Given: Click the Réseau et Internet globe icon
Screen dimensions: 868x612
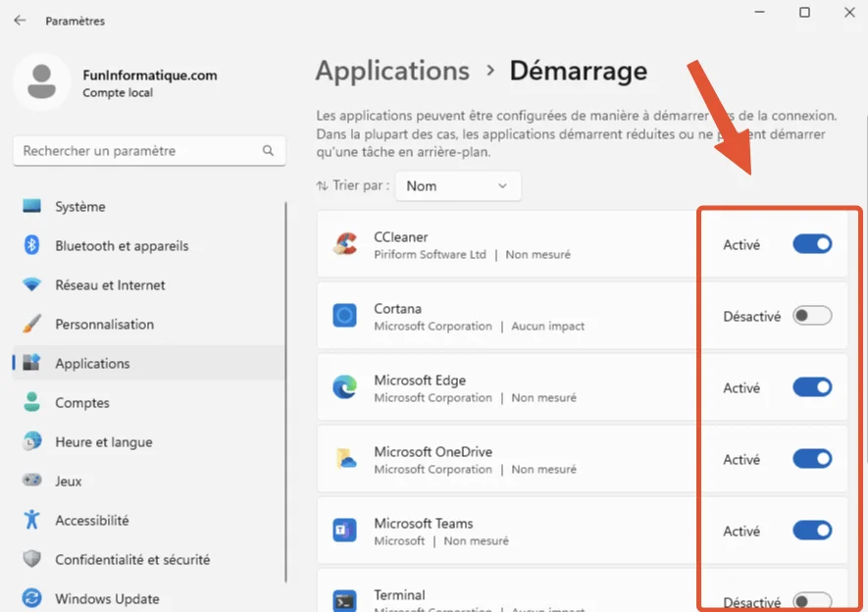Looking at the screenshot, I should [29, 284].
